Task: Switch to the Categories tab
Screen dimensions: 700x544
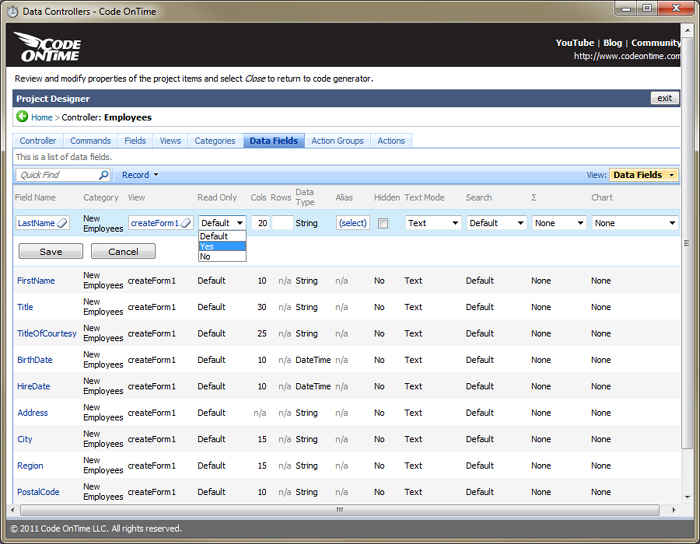Action: pos(215,141)
